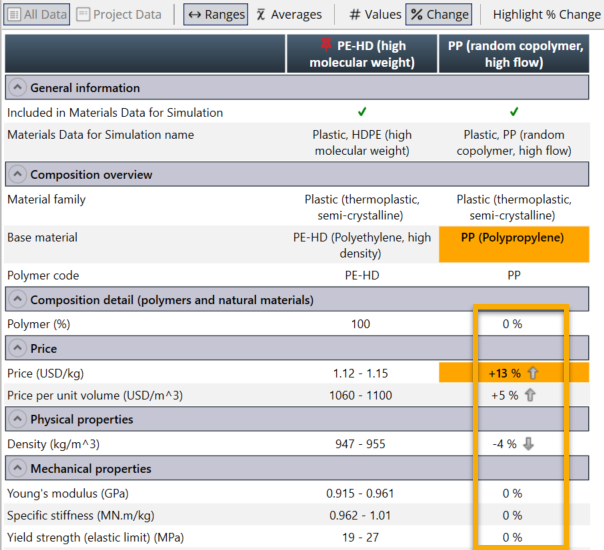The image size is (604, 550).
Task: Click green checkmark in PE-HD column
Action: coord(361,113)
